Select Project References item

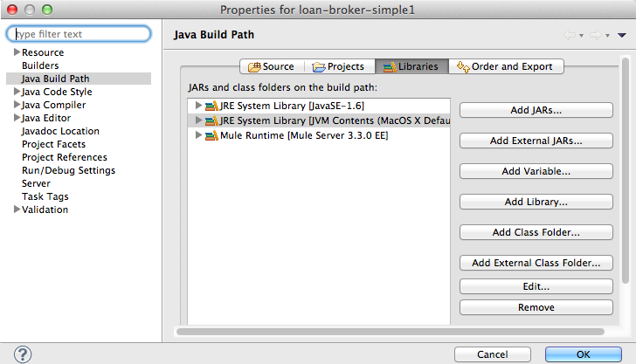65,157
